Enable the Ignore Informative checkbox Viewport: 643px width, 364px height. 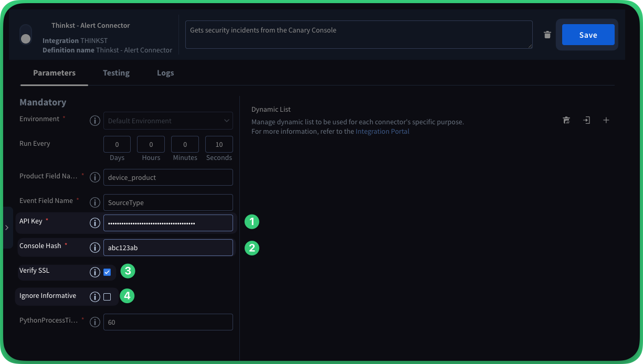[x=107, y=297]
